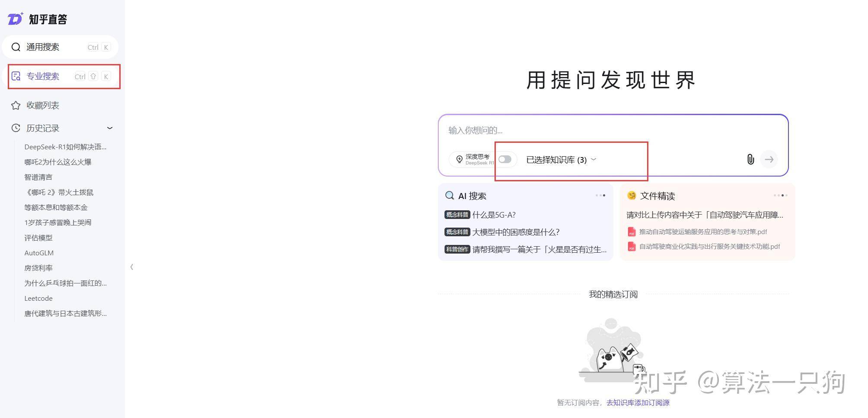Open the 文件精读 card more options
Viewport: 868px width, 418px height.
pos(780,196)
